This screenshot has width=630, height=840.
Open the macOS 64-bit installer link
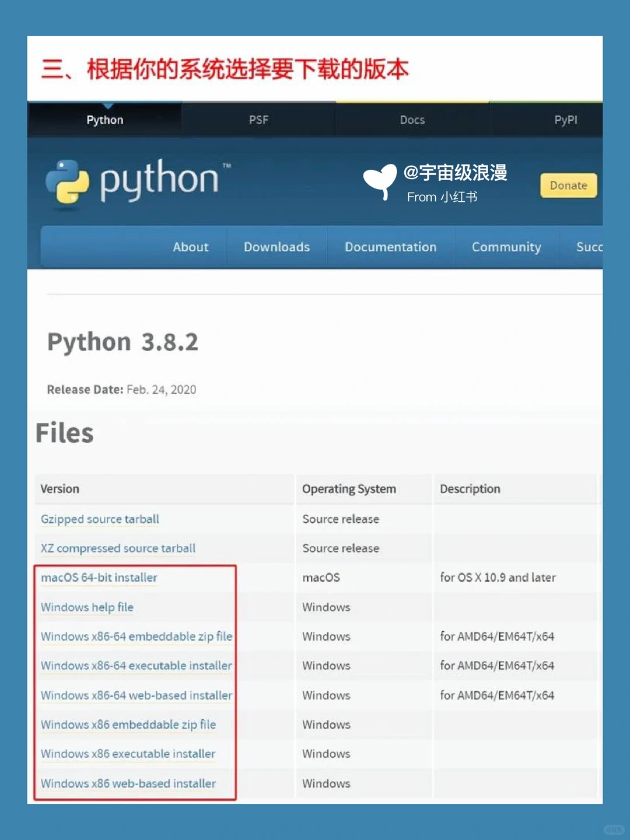click(99, 577)
